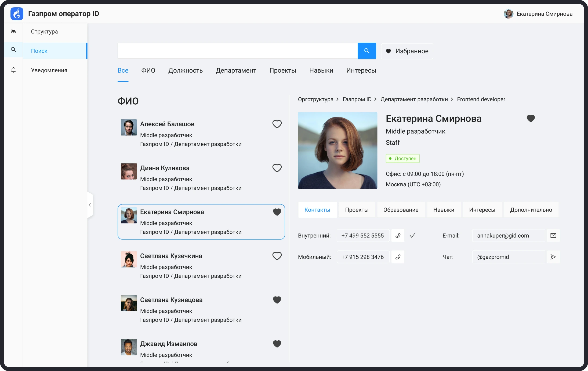The width and height of the screenshot is (588, 371).
Task: Click Екатерина Смирнова large profile photo
Action: click(337, 150)
